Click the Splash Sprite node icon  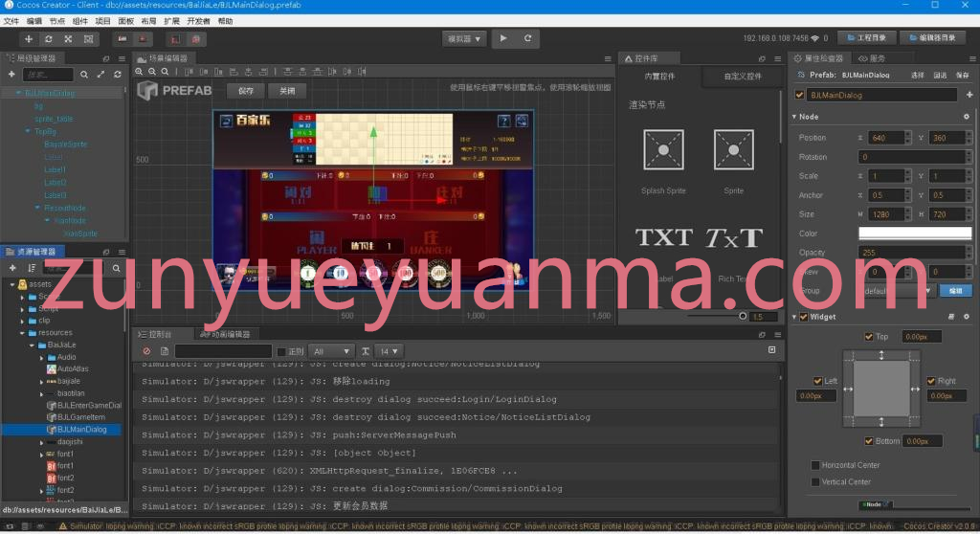tap(663, 150)
